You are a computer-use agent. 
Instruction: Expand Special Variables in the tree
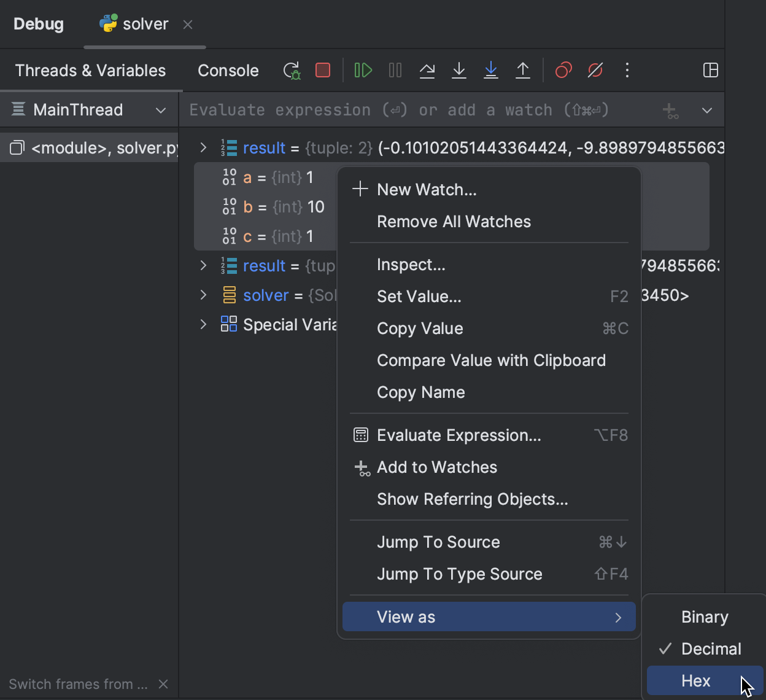pyautogui.click(x=203, y=324)
